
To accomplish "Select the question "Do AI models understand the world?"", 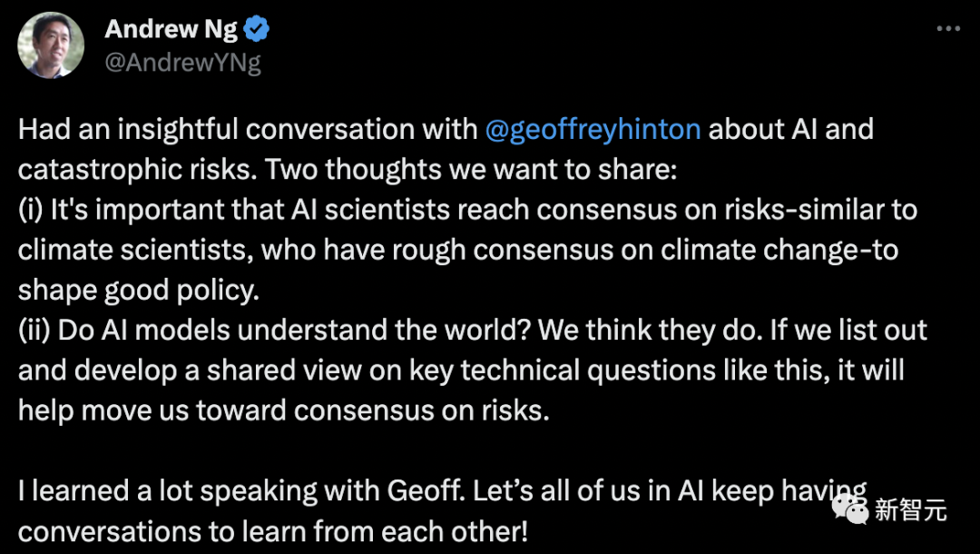I will coord(294,329).
